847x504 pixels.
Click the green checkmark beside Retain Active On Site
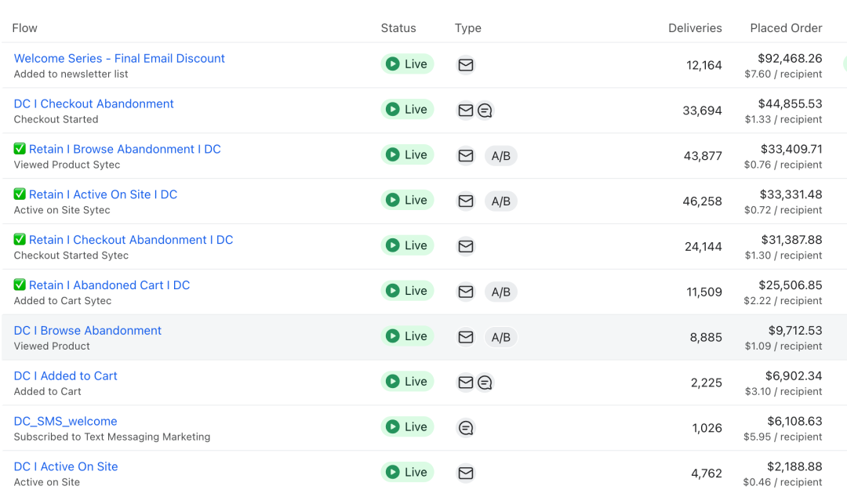pos(20,194)
